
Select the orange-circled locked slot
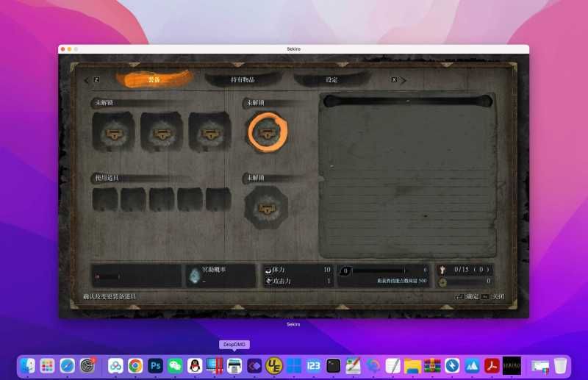point(267,132)
